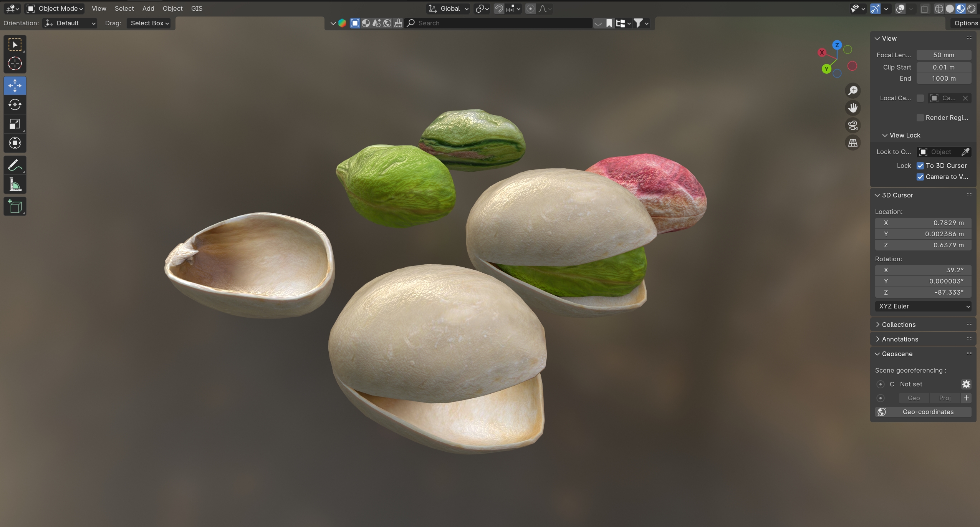
Task: Select the Cursor tool in toolbar
Action: (x=15, y=64)
